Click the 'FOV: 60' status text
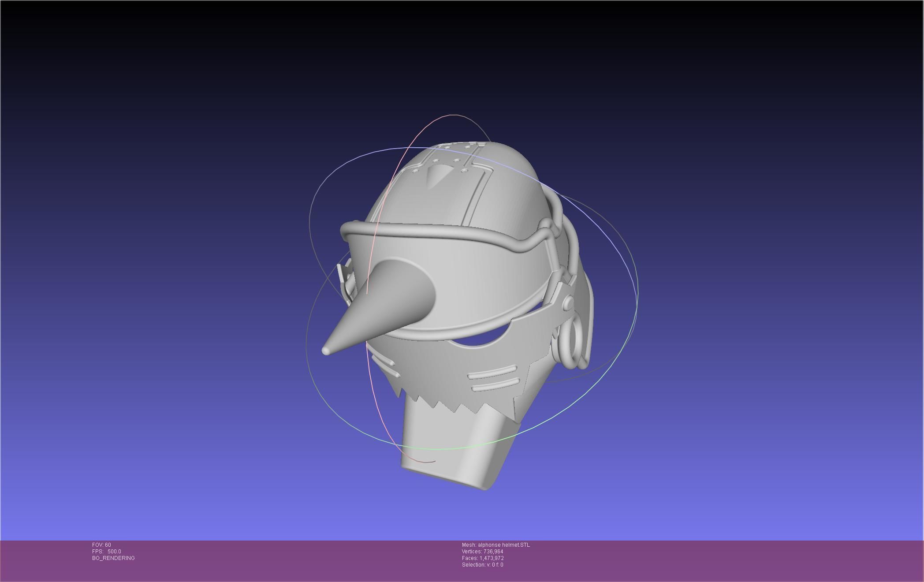 [101, 545]
